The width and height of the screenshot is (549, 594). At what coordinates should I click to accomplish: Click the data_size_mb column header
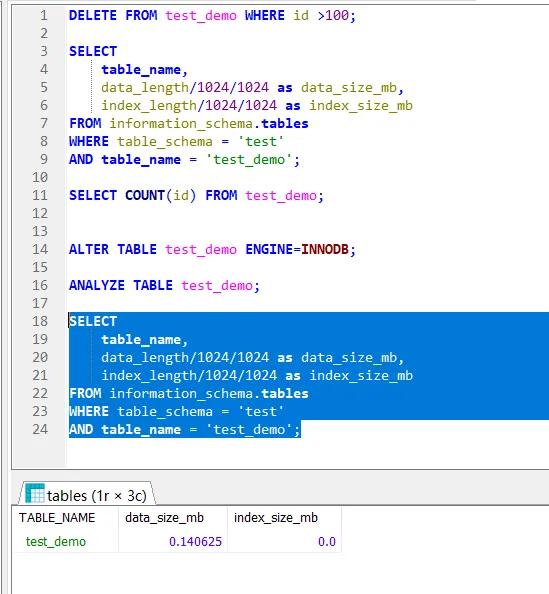[x=164, y=517]
